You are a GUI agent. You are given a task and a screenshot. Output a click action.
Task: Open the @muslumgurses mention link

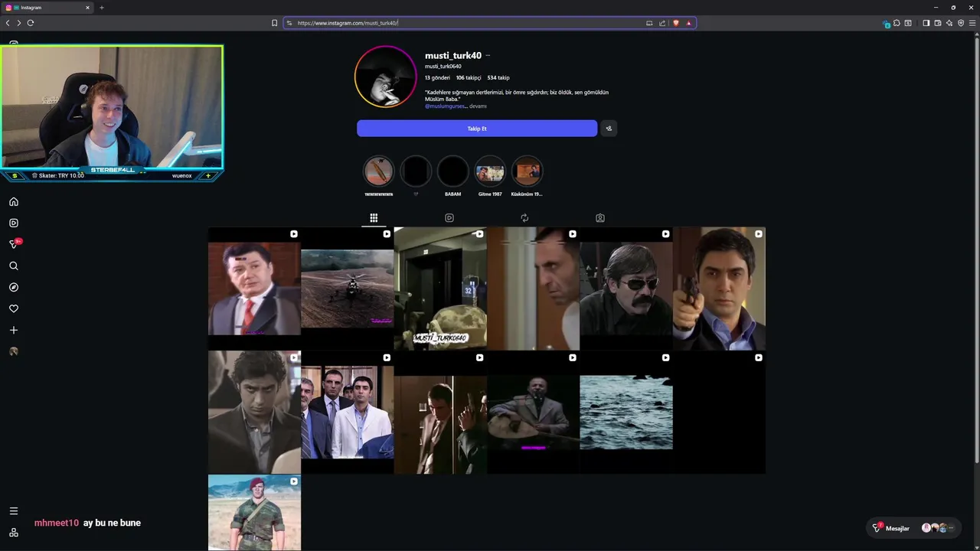(x=445, y=106)
